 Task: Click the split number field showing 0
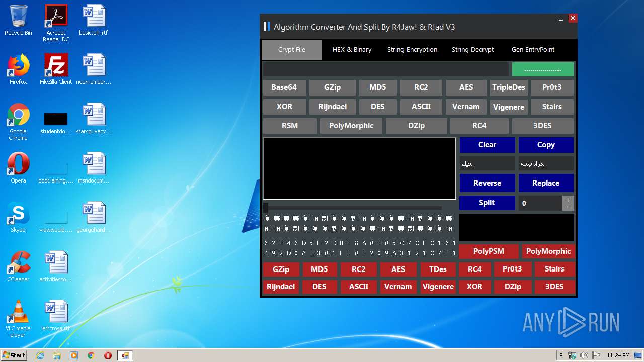point(540,203)
